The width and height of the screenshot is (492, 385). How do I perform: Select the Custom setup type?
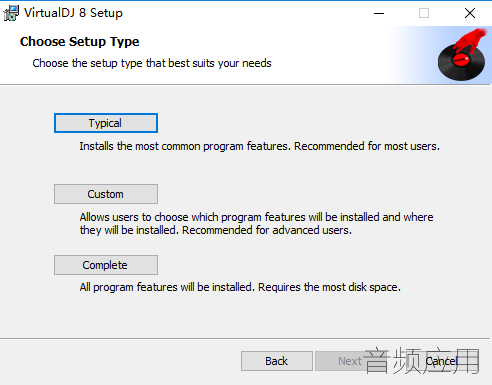[106, 194]
